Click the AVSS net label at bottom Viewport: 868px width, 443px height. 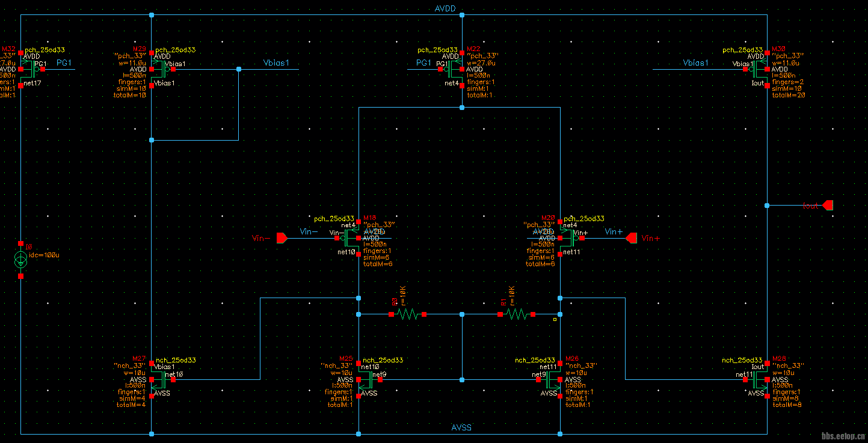[461, 427]
